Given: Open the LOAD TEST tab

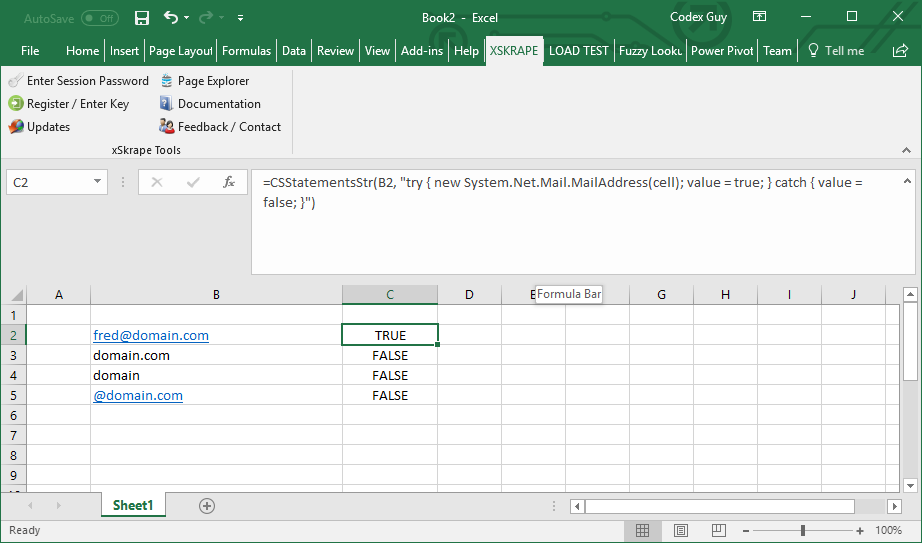Looking at the screenshot, I should tap(579, 51).
